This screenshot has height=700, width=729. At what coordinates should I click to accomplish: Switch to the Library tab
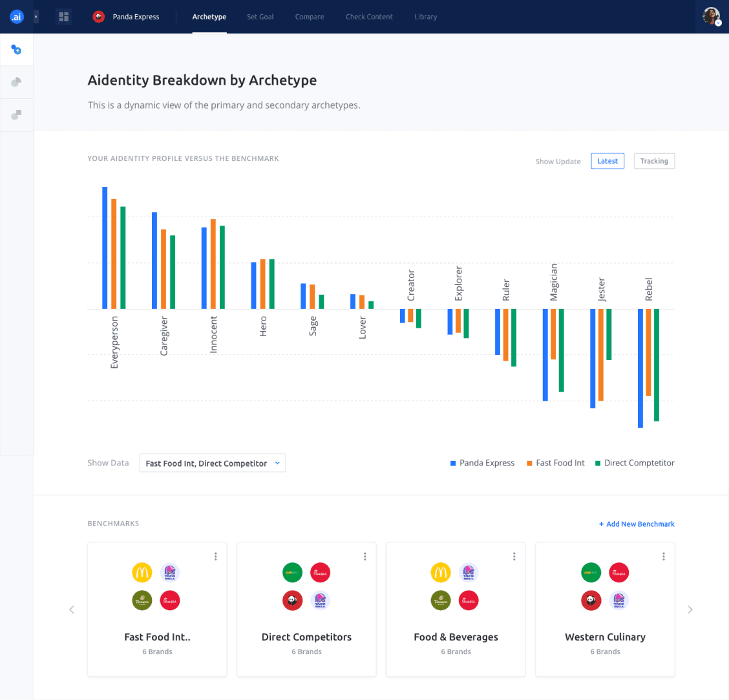point(426,17)
